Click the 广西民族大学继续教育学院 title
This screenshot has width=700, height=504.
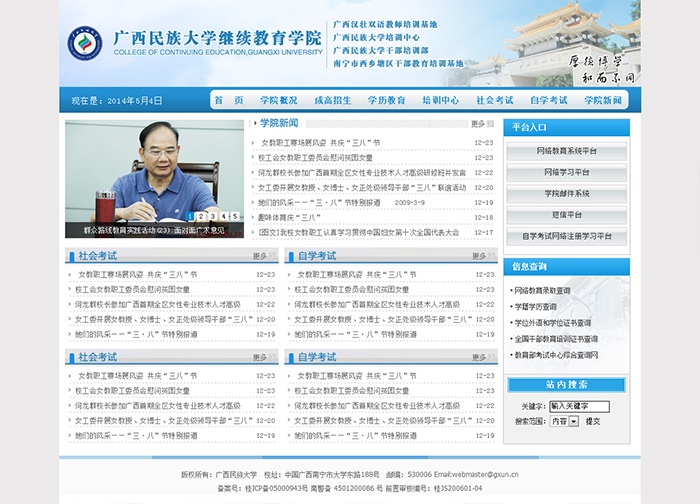coord(217,38)
